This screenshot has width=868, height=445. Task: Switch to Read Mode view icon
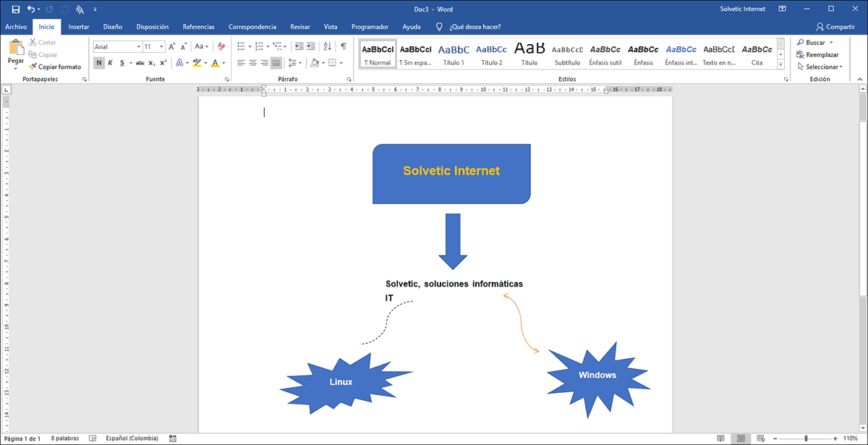(x=720, y=438)
